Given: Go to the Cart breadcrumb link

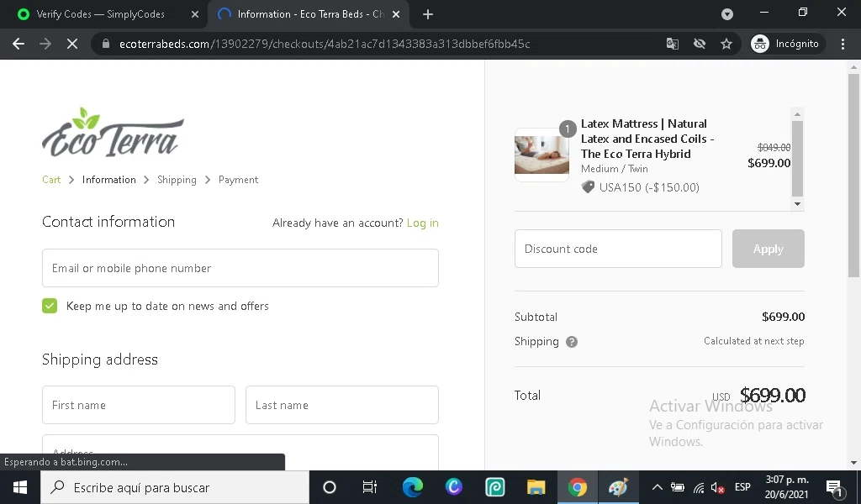Looking at the screenshot, I should [51, 179].
